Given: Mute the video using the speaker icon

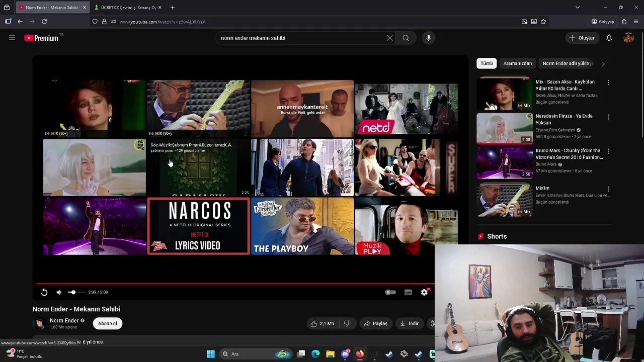Looking at the screenshot, I should (59, 292).
